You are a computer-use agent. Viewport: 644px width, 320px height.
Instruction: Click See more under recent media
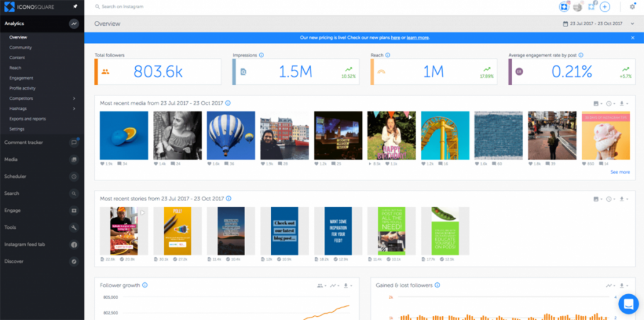tap(619, 172)
